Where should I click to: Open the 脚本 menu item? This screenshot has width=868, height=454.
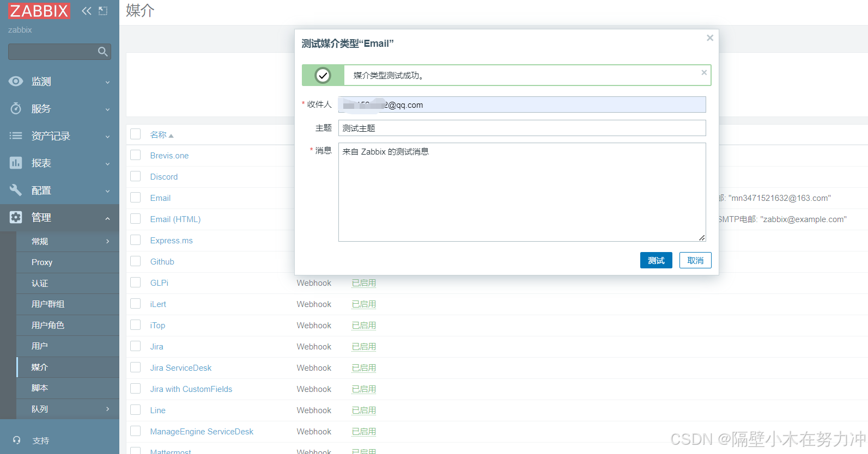point(68,388)
